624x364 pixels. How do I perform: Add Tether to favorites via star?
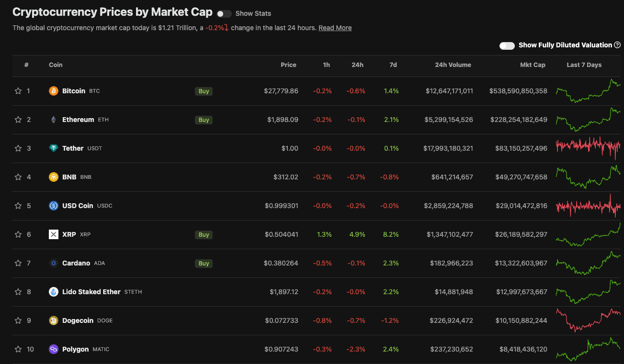18,148
